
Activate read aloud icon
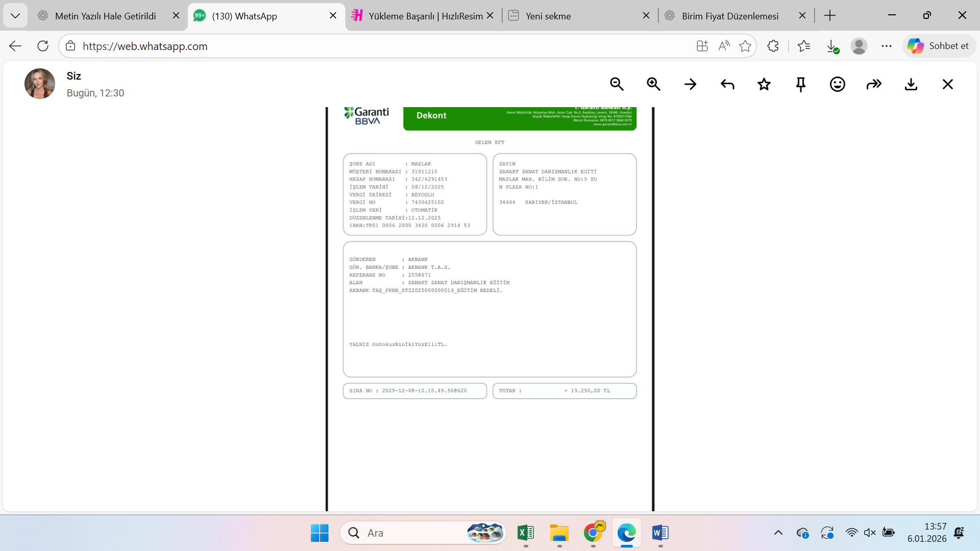[x=724, y=46]
